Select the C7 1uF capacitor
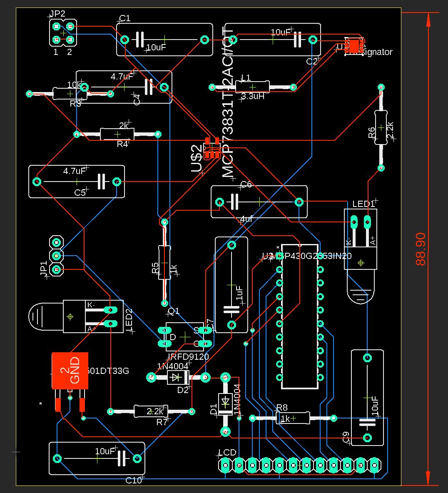The width and height of the screenshot is (448, 493). [x=231, y=285]
